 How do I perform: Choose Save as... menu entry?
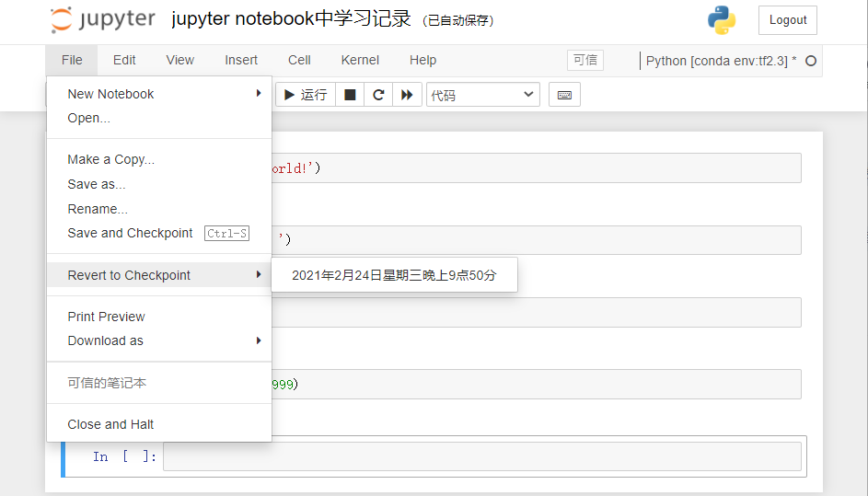click(x=159, y=184)
